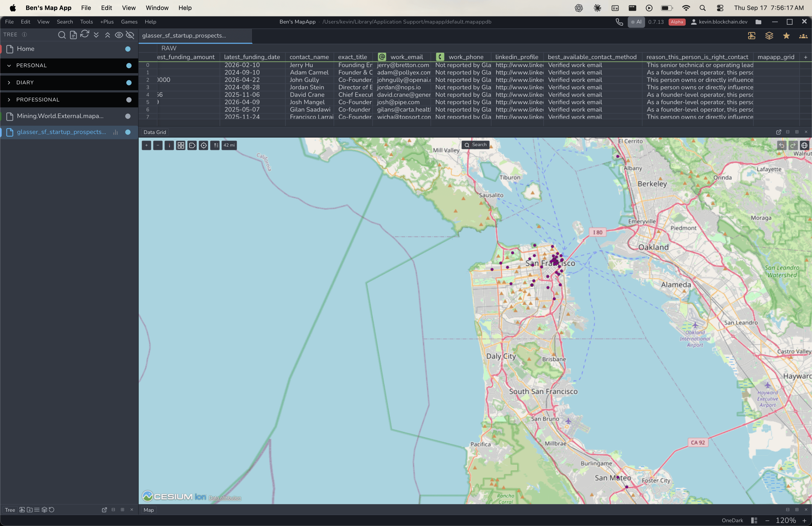Select the glasser_sf_startup_prospects... tab
812x526 pixels.
195,36
